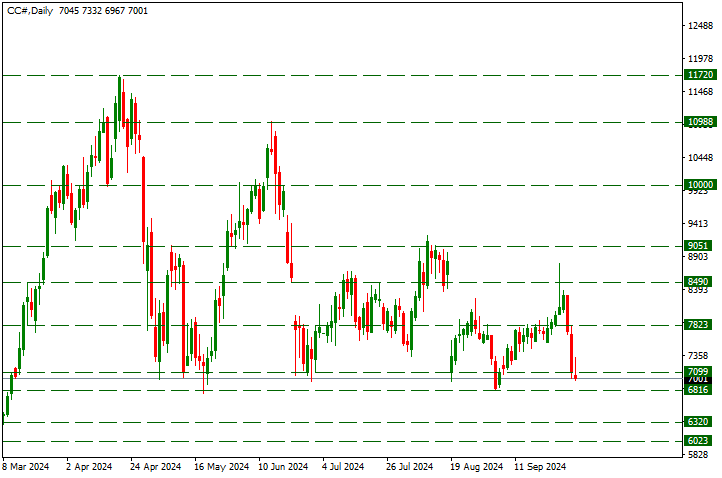Click the 11978 price axis value
The image size is (722, 478).
point(700,59)
